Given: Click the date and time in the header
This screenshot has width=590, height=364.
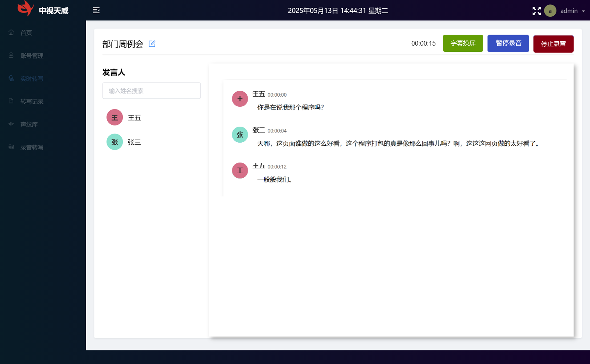Looking at the screenshot, I should tap(338, 11).
